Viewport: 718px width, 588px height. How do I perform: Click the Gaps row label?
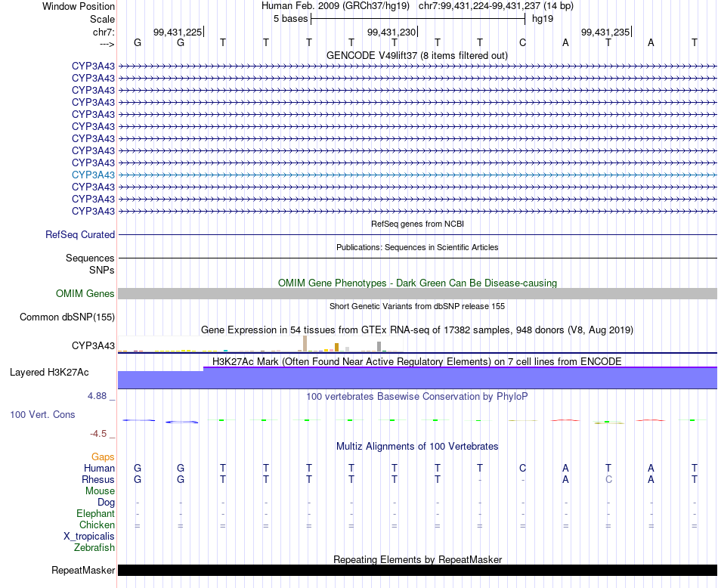point(103,456)
